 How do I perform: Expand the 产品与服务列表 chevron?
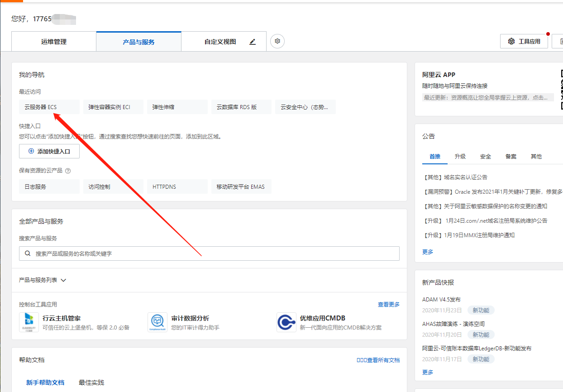pyautogui.click(x=63, y=280)
